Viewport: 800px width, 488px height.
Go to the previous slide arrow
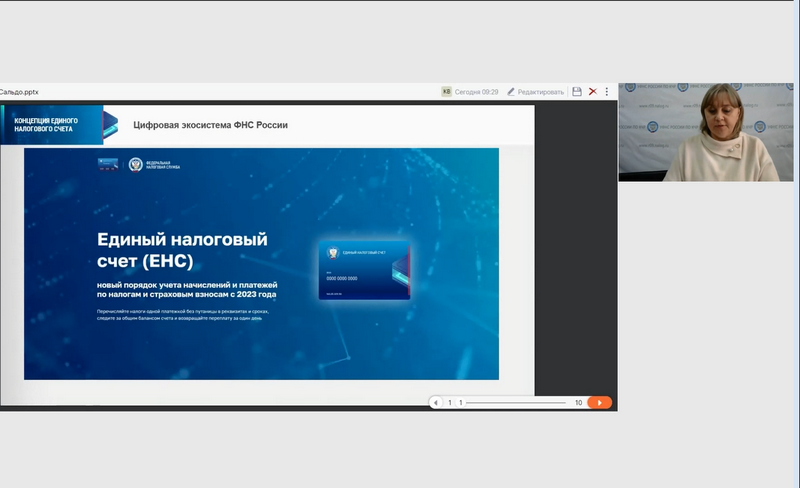(435, 403)
